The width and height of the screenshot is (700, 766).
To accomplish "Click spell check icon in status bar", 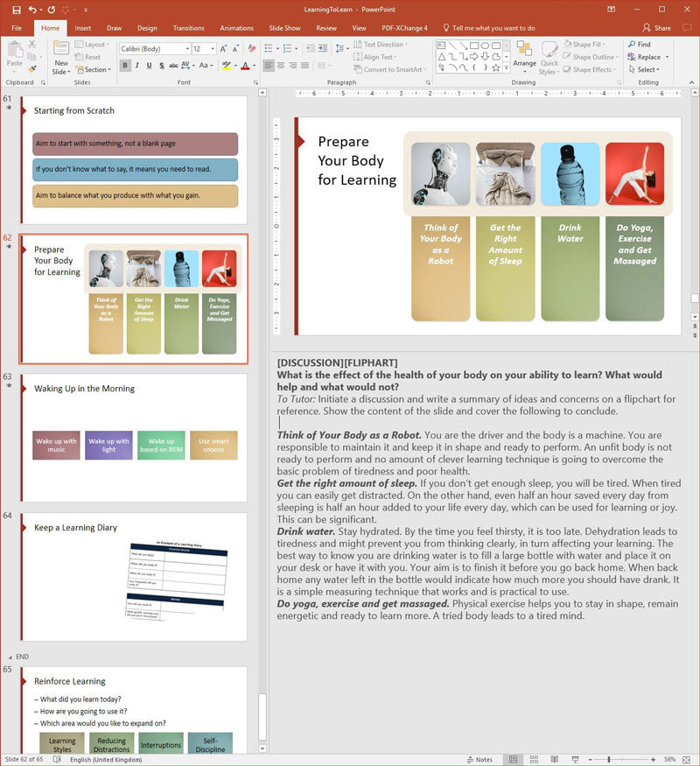I will pos(57,759).
